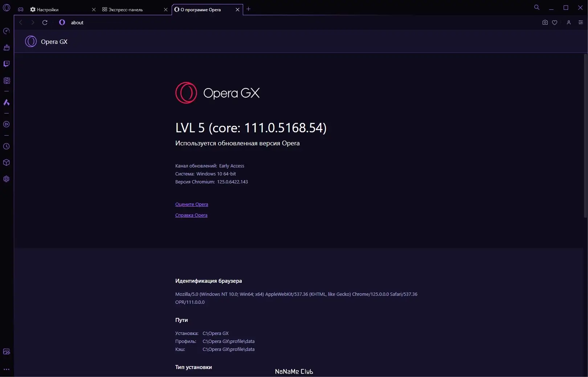Go back to the previous page
Image resolution: width=588 pixels, height=377 pixels.
[x=21, y=22]
